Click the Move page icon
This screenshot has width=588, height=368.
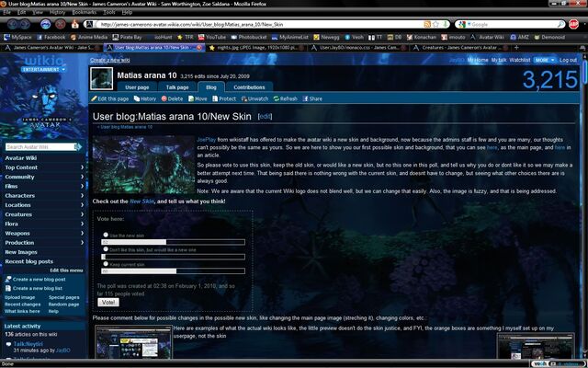(x=191, y=98)
